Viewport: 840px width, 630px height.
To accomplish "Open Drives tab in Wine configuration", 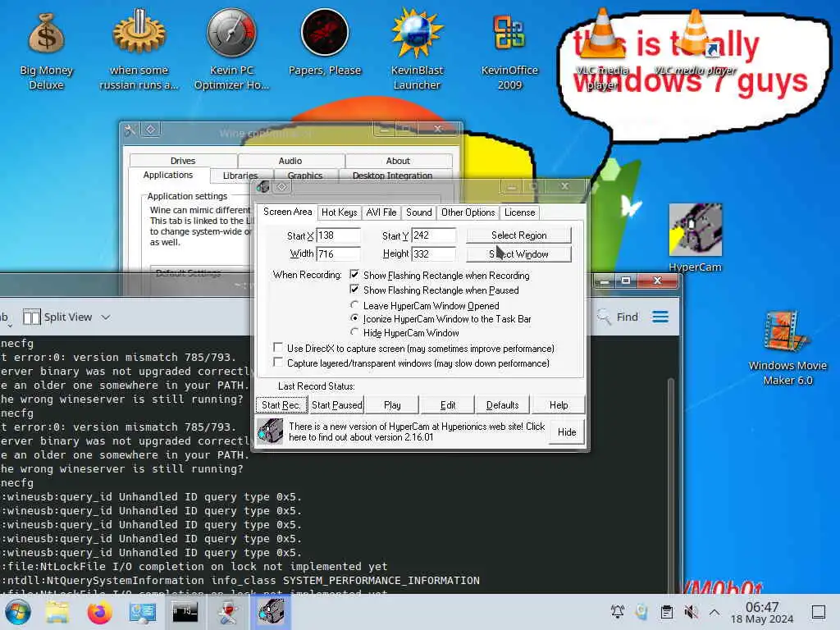I will coord(183,161).
